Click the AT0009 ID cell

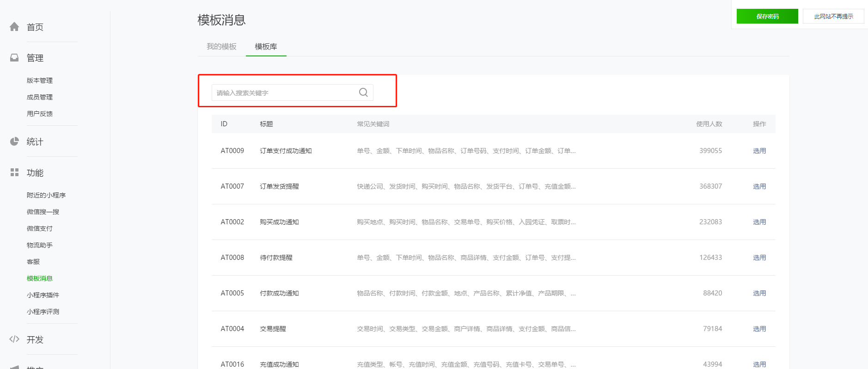(x=232, y=151)
